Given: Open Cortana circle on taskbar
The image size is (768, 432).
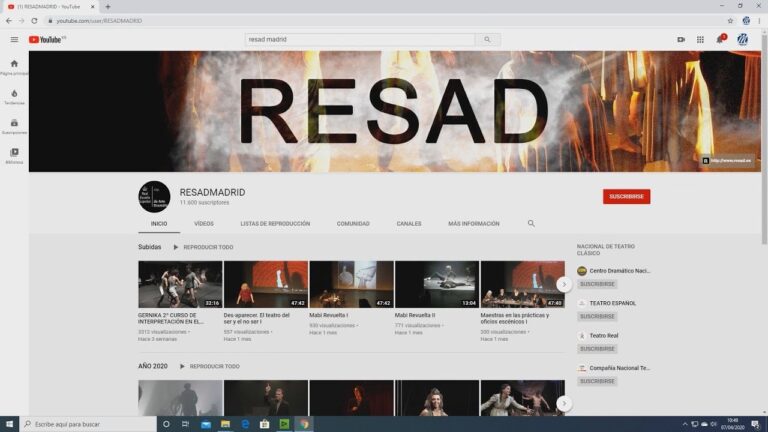Looking at the screenshot, I should pos(166,424).
